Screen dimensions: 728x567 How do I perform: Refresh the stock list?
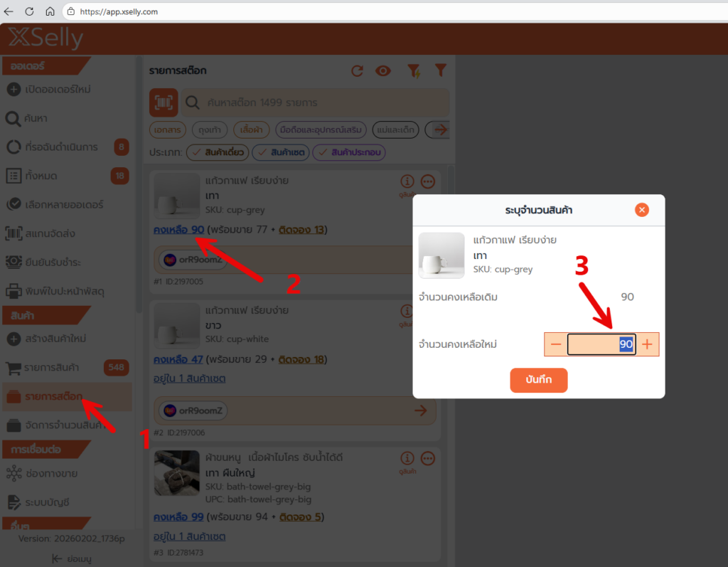(x=358, y=70)
